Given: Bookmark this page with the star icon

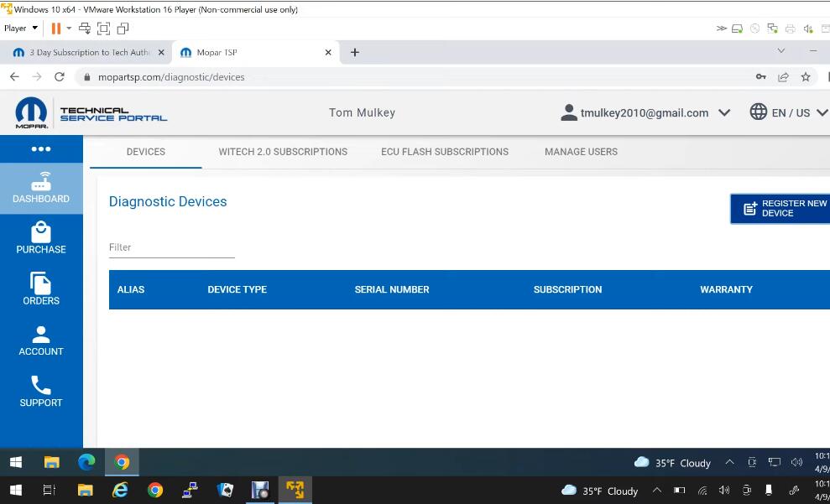Looking at the screenshot, I should click(x=806, y=76).
